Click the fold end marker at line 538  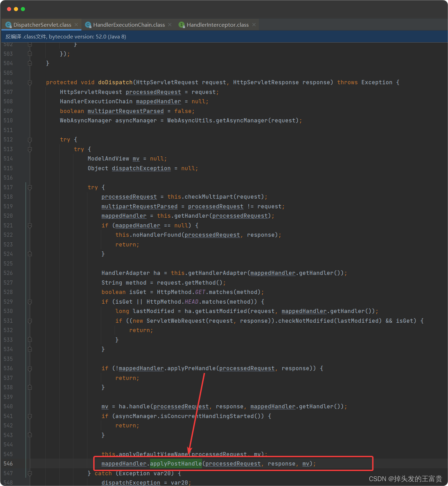coord(30,388)
